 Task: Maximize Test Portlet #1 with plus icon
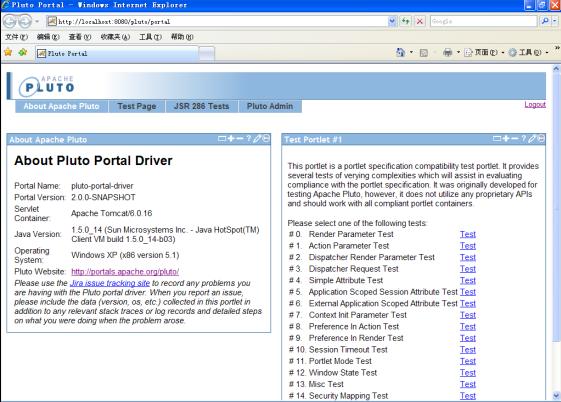click(506, 138)
